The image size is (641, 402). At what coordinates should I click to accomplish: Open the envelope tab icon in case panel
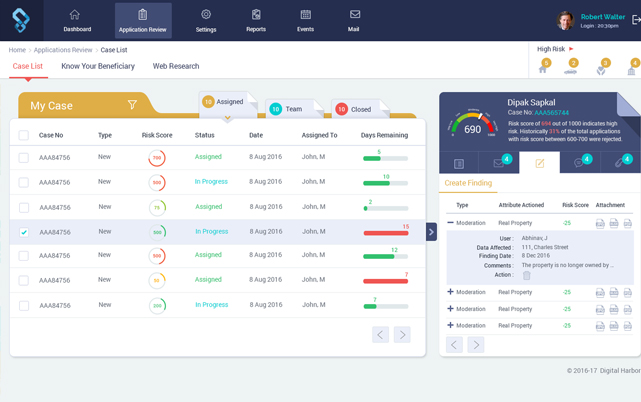(498, 164)
